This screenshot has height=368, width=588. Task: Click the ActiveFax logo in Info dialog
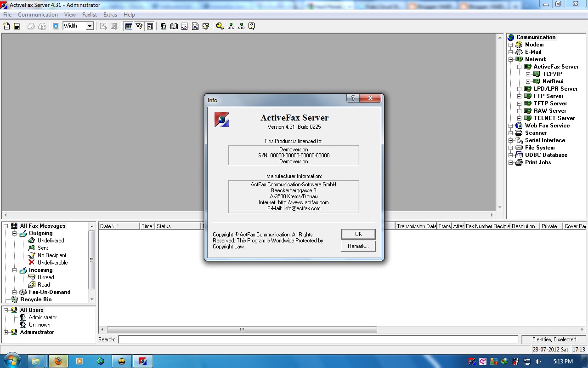coord(222,120)
